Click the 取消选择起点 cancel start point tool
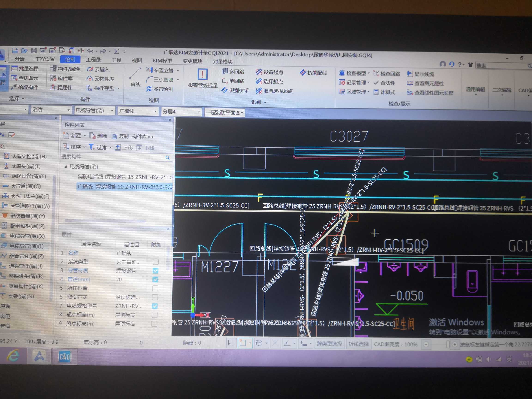532x399 pixels. click(274, 91)
